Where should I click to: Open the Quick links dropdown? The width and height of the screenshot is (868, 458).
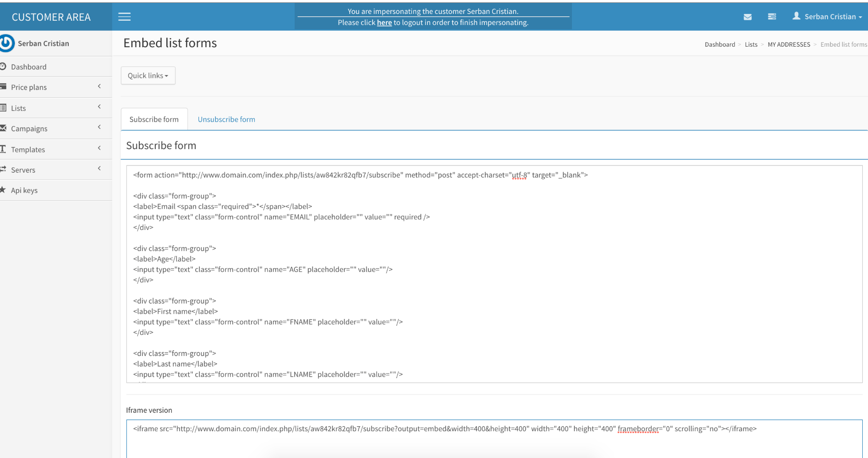[148, 76]
